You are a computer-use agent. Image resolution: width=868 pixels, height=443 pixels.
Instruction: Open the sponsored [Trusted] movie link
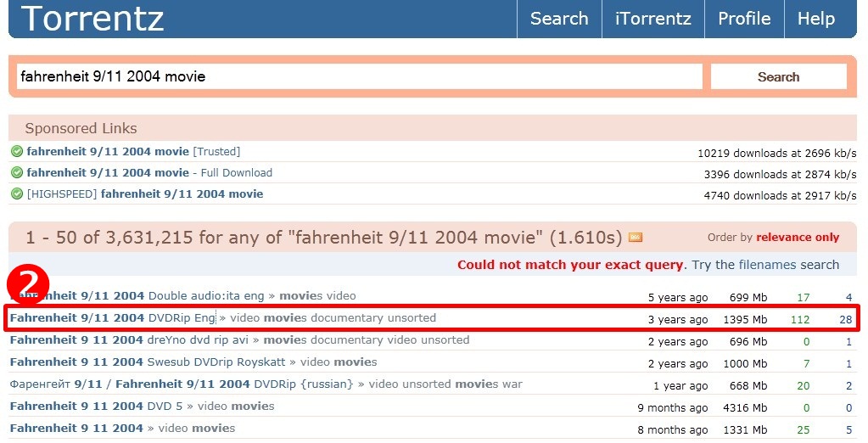[x=133, y=151]
